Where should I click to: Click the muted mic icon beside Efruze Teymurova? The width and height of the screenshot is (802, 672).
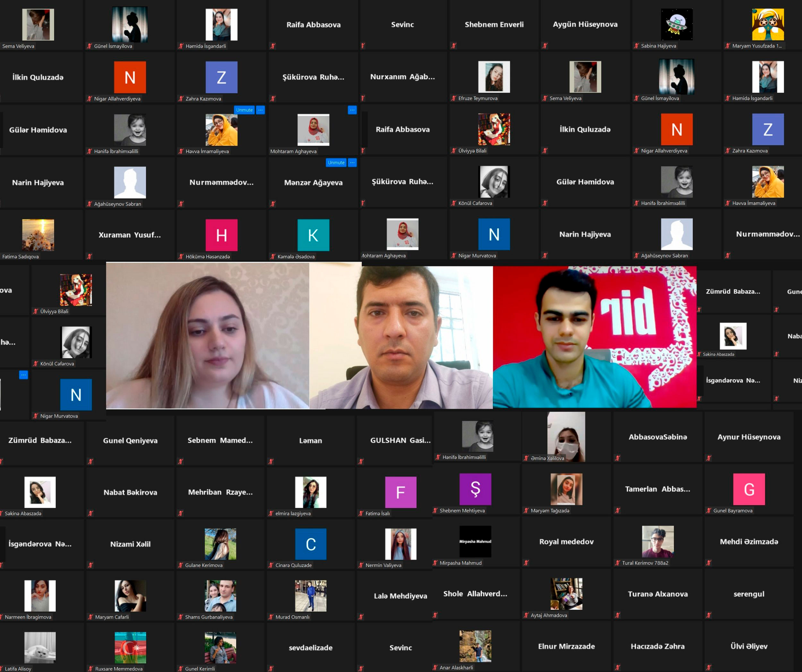coord(454,98)
